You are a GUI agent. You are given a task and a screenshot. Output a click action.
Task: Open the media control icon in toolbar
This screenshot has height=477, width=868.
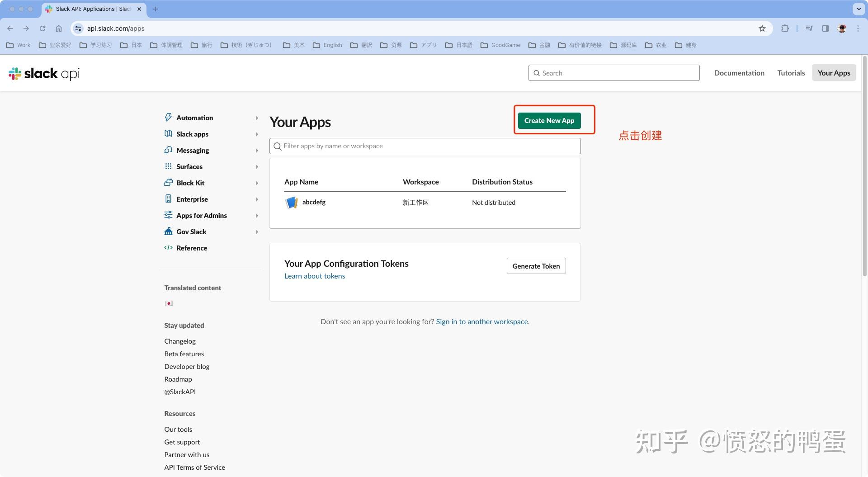(809, 28)
